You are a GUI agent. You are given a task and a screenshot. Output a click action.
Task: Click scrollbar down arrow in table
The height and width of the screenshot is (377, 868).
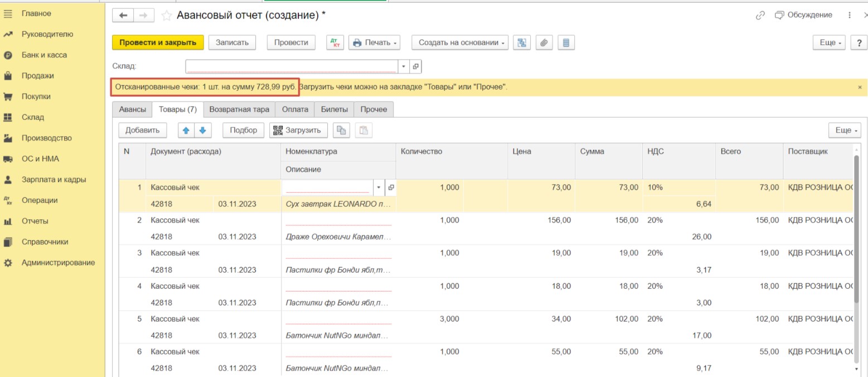coord(856,369)
